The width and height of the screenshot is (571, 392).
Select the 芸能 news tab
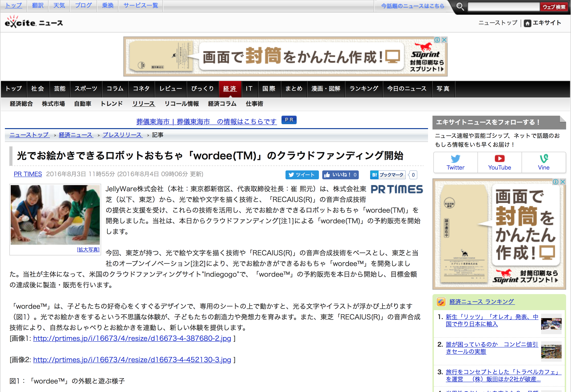pyautogui.click(x=59, y=89)
